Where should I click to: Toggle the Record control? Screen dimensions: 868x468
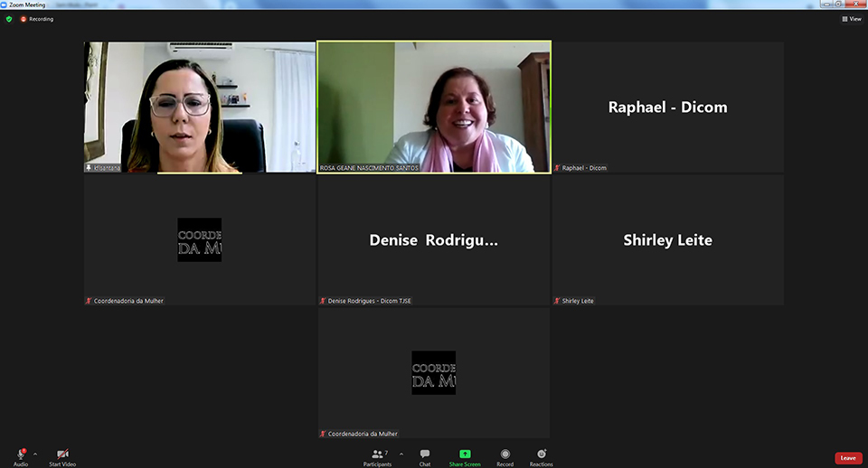(x=505, y=454)
